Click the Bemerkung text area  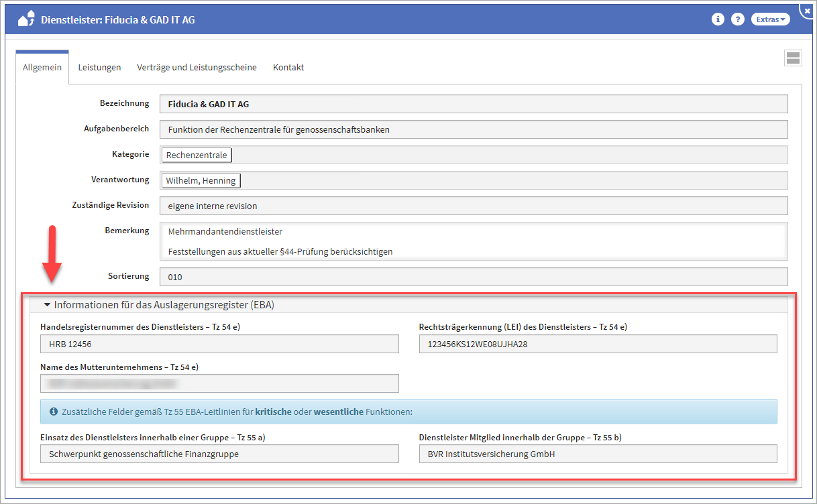473,241
